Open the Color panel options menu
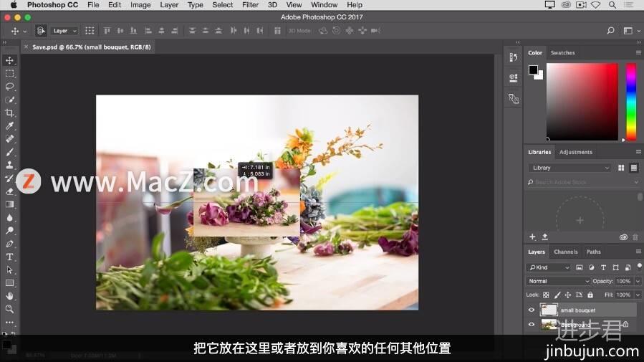This screenshot has height=362, width=644. pos(639,53)
